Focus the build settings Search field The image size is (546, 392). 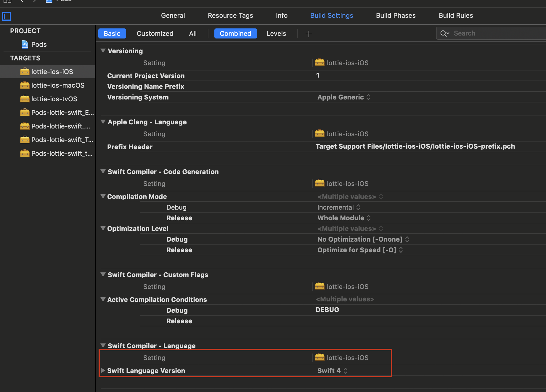pos(491,33)
